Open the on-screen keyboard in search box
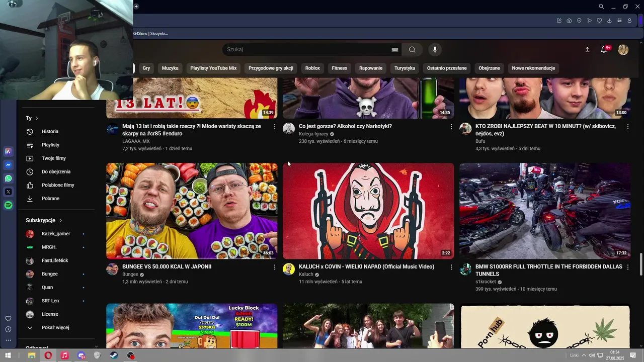 (395, 50)
